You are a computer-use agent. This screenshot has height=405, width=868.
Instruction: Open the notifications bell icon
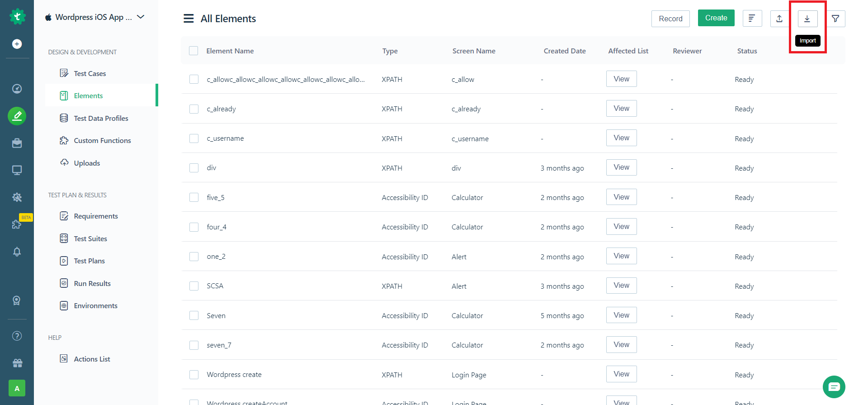coord(17,252)
